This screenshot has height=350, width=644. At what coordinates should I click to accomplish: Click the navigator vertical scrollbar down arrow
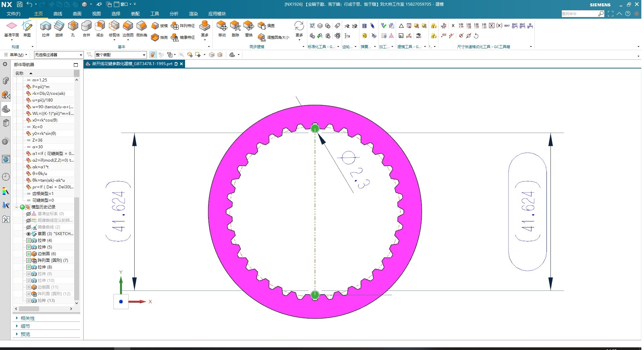click(x=76, y=303)
